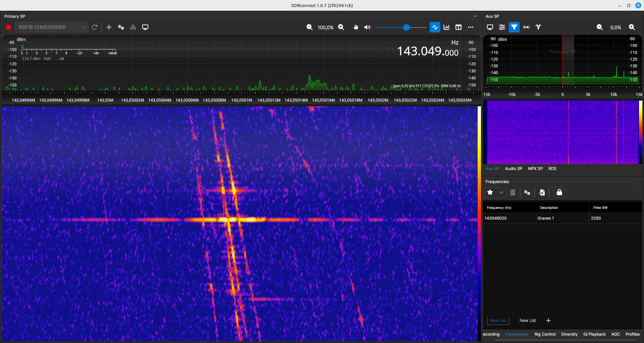Select the highlighted blue New List tab
Image resolution: width=644 pixels, height=343 pixels.
(498, 321)
